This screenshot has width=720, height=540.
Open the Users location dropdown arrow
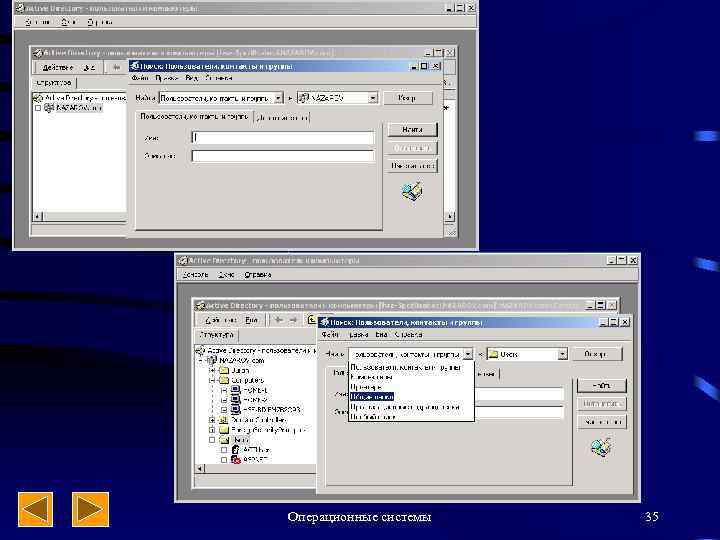point(562,354)
